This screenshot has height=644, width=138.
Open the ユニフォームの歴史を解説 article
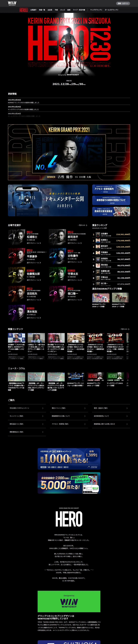pyautogui.click(x=76, y=377)
